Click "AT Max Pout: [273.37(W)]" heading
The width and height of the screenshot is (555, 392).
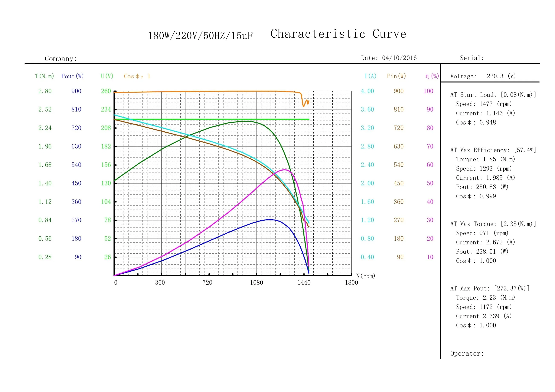490,288
